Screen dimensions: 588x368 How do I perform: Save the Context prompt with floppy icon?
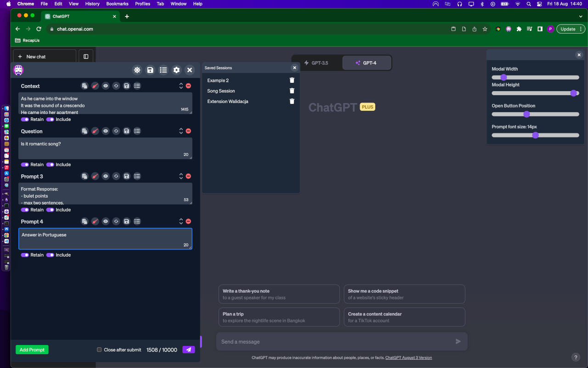coord(127,86)
